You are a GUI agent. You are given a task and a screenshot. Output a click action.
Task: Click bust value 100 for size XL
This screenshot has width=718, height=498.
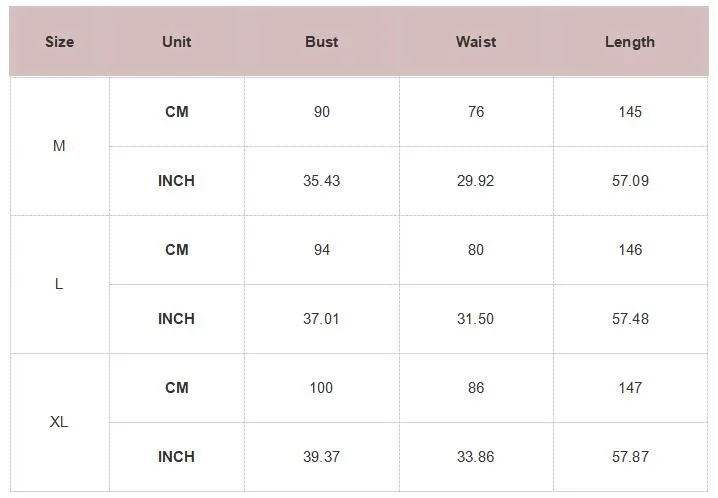[321, 387]
